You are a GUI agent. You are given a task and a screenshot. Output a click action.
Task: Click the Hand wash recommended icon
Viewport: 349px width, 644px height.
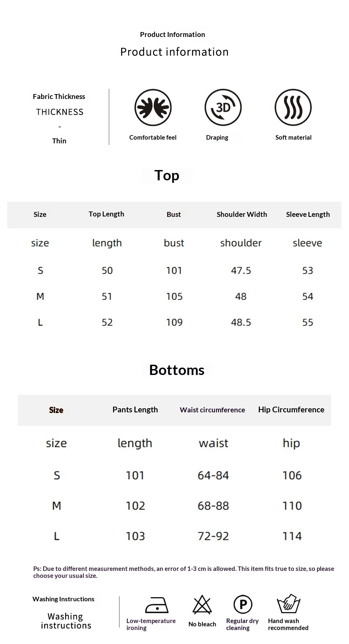pyautogui.click(x=289, y=604)
